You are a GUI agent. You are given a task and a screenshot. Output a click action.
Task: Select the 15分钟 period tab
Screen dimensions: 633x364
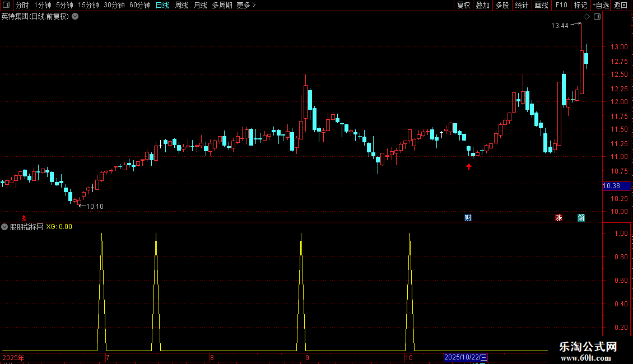88,5
